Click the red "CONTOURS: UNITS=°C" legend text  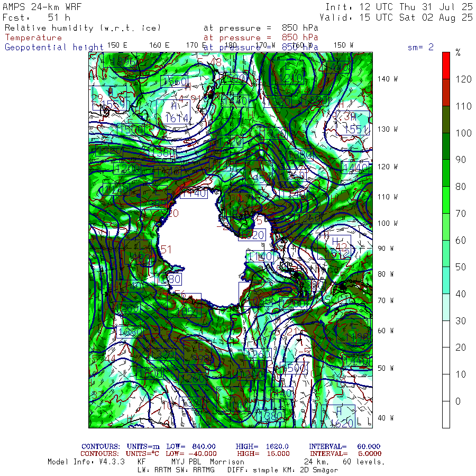(120, 454)
